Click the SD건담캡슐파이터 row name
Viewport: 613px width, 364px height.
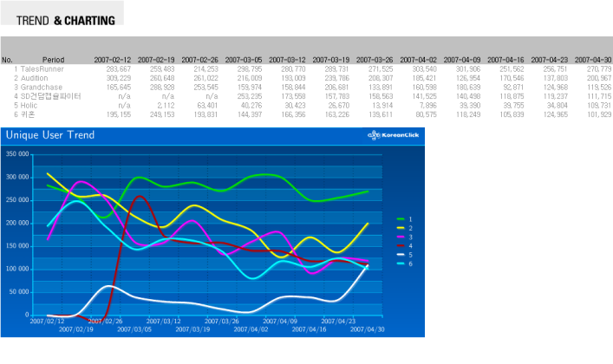[51, 96]
